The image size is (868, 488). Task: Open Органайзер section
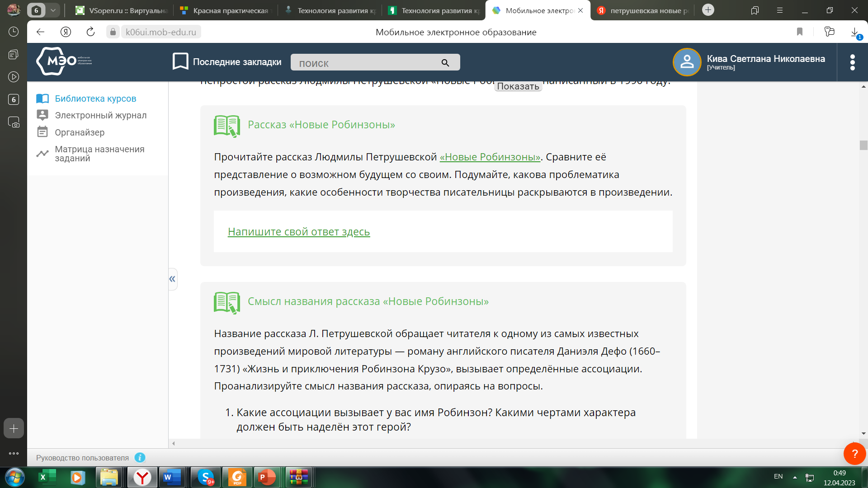click(x=80, y=132)
